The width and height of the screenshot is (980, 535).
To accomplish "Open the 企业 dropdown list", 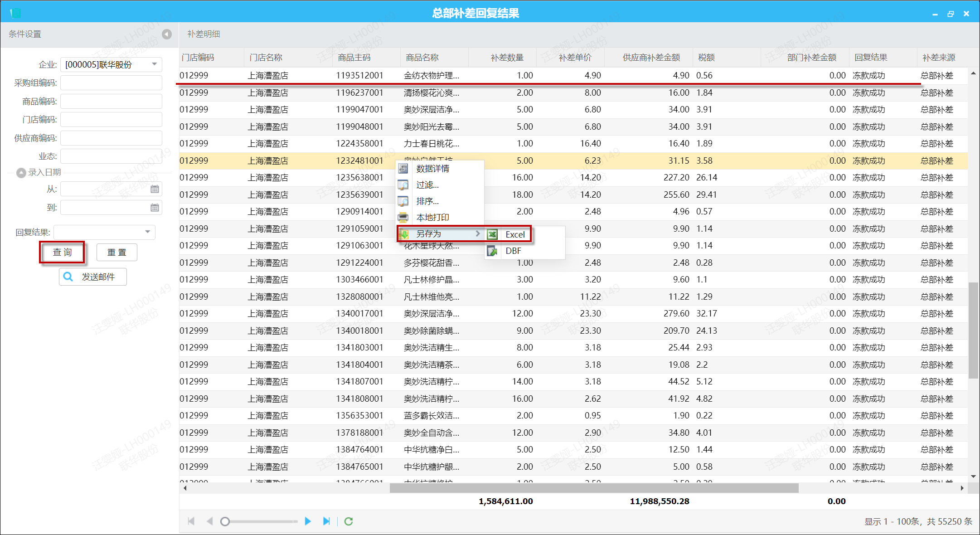I will point(155,64).
